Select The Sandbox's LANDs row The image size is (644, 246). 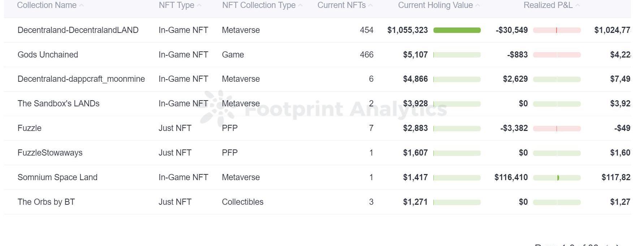pos(59,103)
